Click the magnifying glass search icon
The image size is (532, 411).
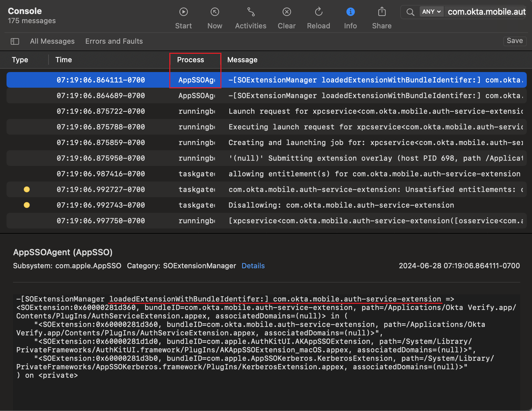tap(410, 12)
